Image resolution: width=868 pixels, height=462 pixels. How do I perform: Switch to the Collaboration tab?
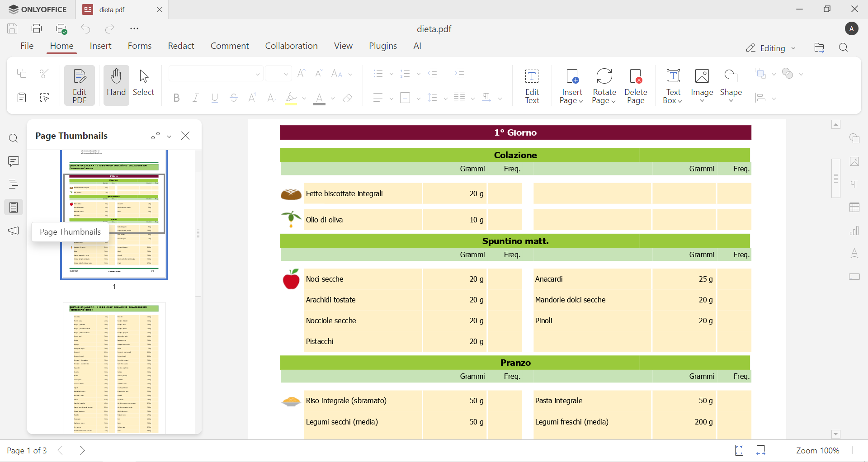(x=291, y=46)
